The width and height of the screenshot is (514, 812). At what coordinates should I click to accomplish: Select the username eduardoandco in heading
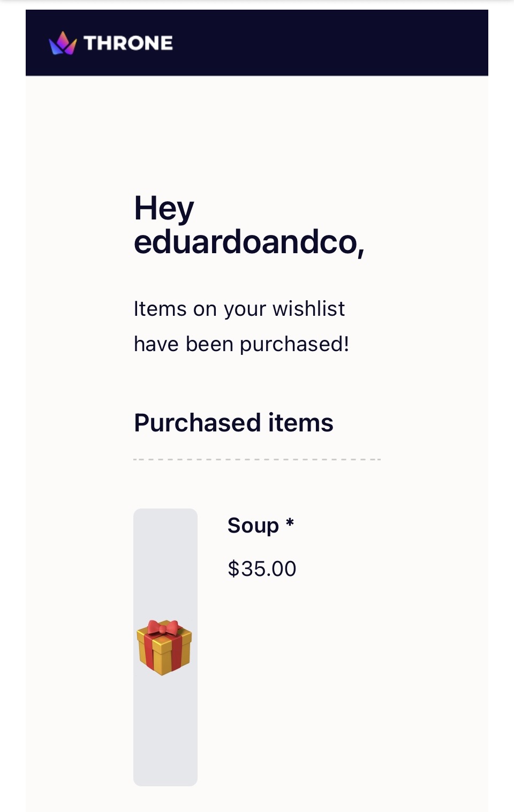click(x=248, y=242)
